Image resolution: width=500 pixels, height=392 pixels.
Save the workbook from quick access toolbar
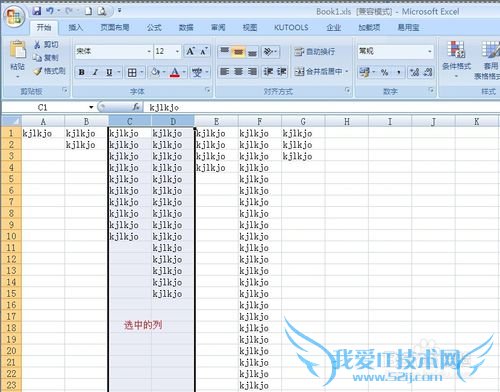tap(37, 11)
